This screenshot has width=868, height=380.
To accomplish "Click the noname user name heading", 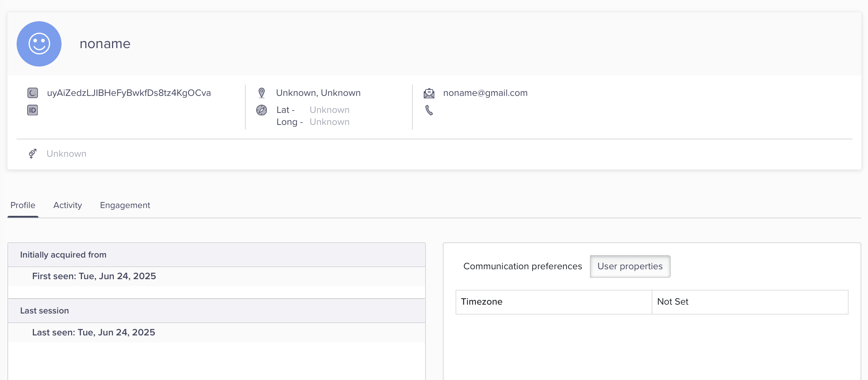I will click(x=105, y=44).
